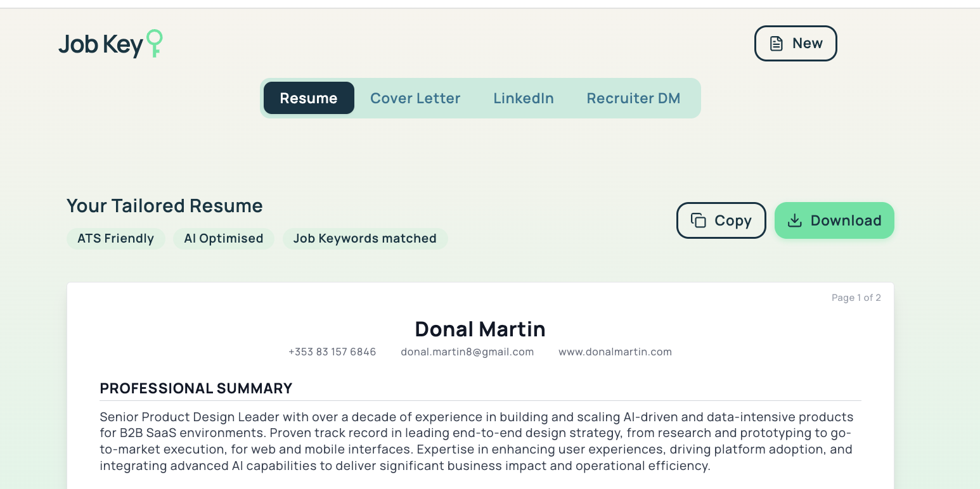Open the www.donalmartin.com website link
Image resolution: width=980 pixels, height=489 pixels.
click(615, 352)
